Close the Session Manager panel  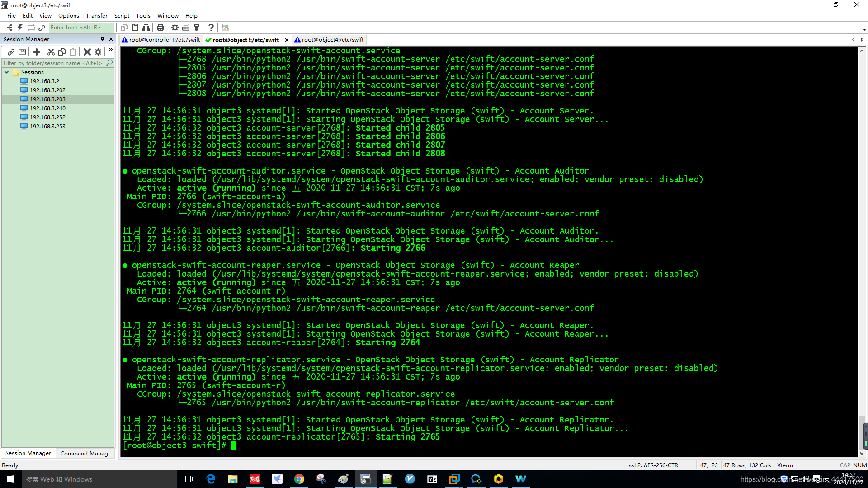111,39
